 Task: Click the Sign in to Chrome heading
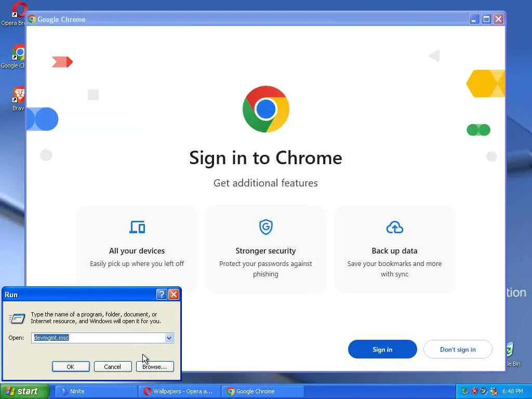(x=265, y=158)
